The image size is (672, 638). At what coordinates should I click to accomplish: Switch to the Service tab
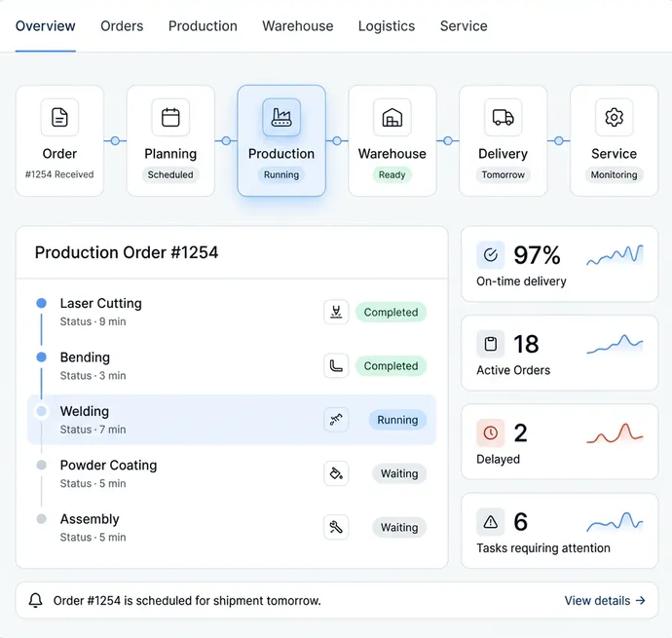tap(464, 26)
